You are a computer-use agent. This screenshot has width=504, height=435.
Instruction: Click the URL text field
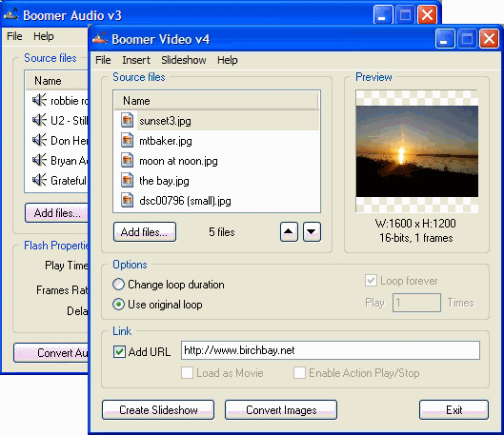coord(331,350)
